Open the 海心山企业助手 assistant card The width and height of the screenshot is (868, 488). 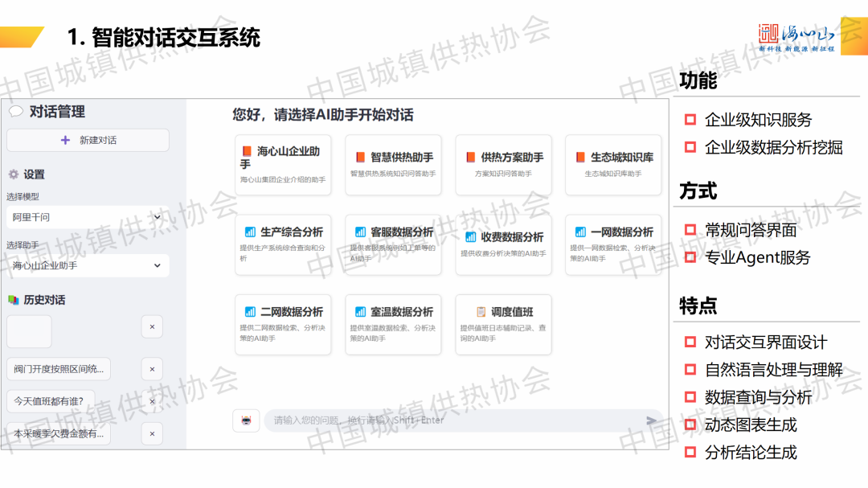pos(282,165)
